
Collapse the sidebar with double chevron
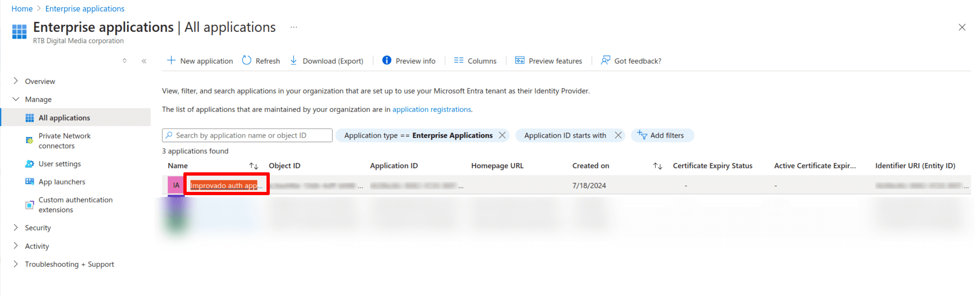pos(144,61)
